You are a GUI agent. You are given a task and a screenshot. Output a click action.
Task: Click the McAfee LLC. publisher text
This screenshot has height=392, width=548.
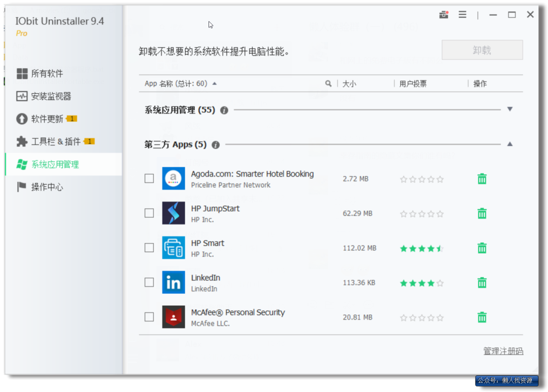(x=211, y=324)
